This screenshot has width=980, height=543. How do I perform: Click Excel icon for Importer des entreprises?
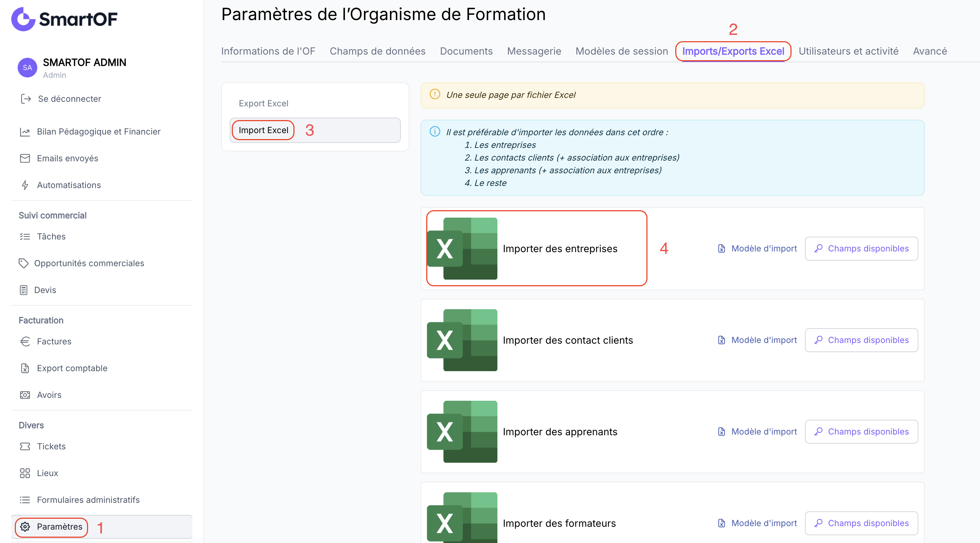[x=462, y=249]
